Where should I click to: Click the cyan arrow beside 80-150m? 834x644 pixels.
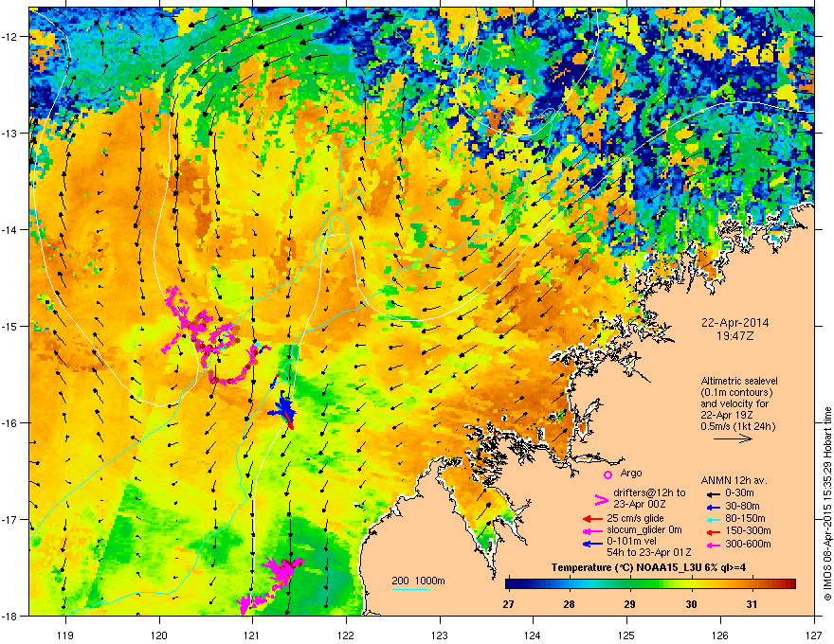pyautogui.click(x=712, y=519)
